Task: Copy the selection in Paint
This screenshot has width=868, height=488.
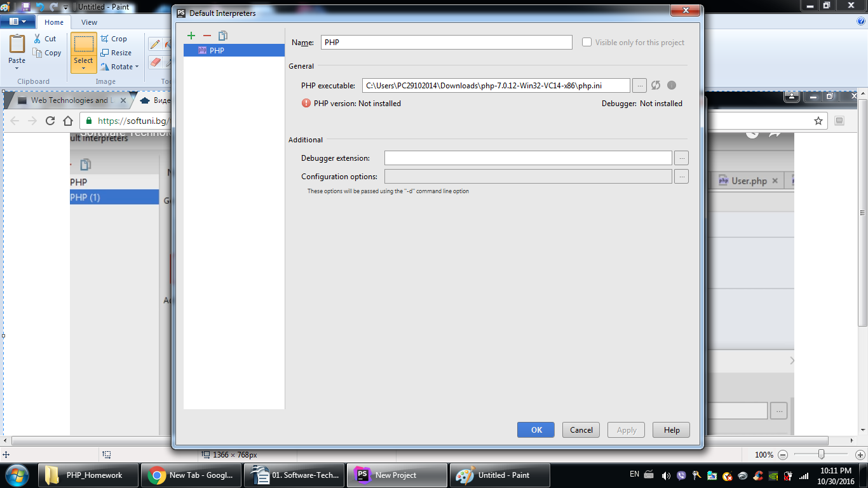Action: click(x=46, y=53)
